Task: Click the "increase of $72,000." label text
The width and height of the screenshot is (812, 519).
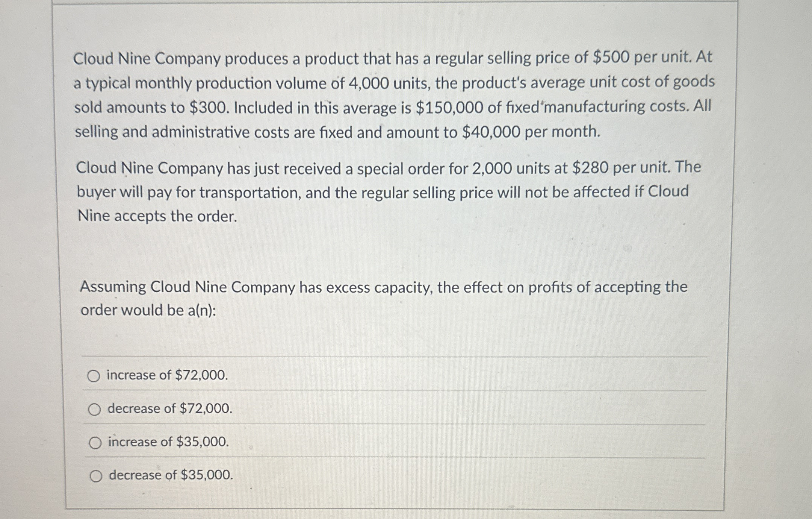Action: pyautogui.click(x=166, y=375)
